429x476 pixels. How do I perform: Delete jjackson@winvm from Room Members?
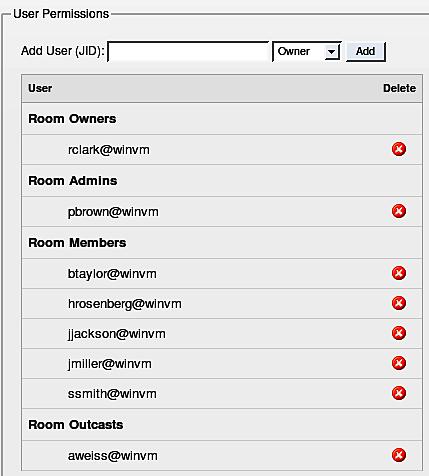click(x=399, y=333)
